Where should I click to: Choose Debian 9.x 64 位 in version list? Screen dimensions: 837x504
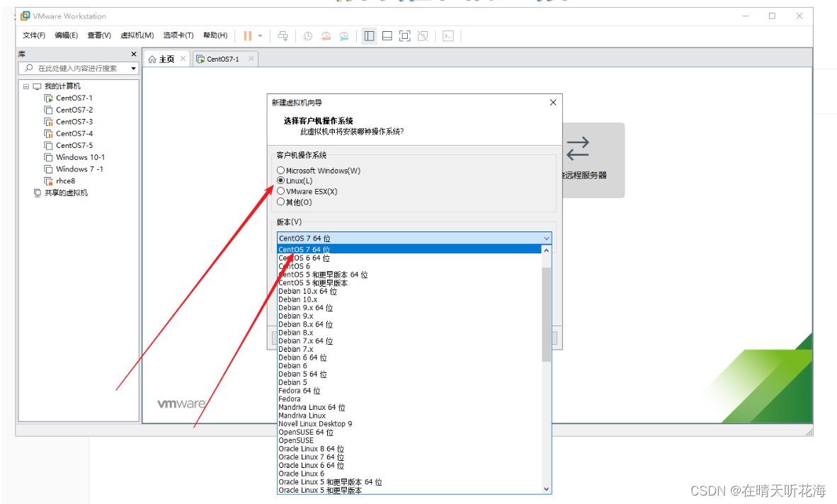(x=409, y=308)
